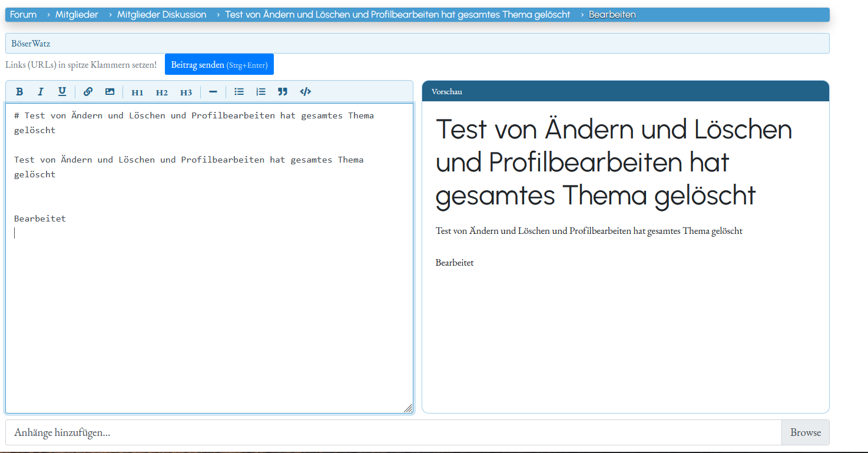Insert an image with the picture icon
This screenshot has height=453, width=868.
[x=110, y=92]
